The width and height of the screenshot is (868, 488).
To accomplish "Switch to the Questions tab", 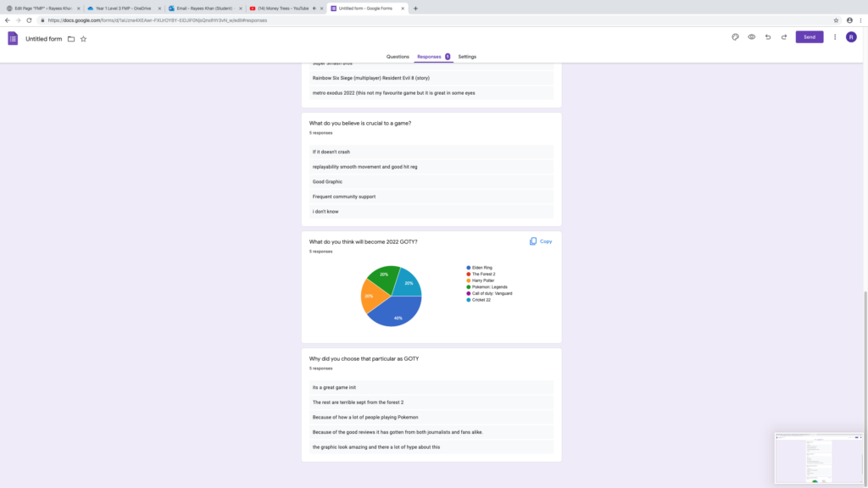I will click(x=398, y=57).
